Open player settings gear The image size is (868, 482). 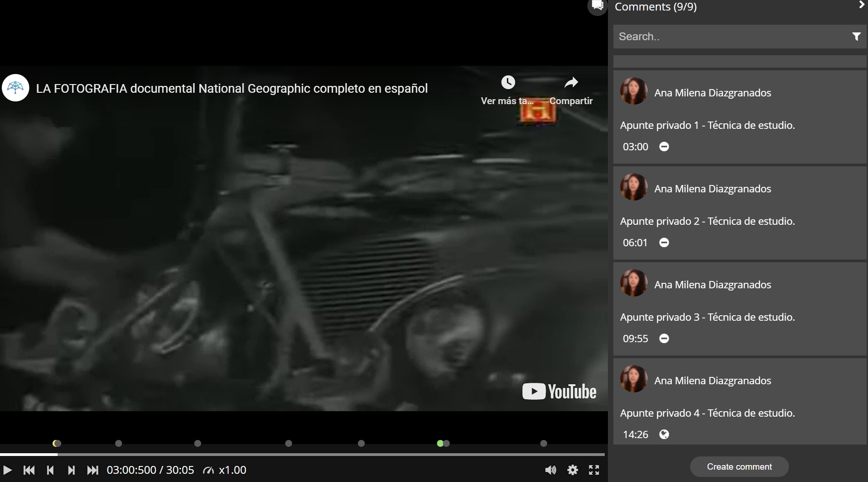pyautogui.click(x=573, y=470)
